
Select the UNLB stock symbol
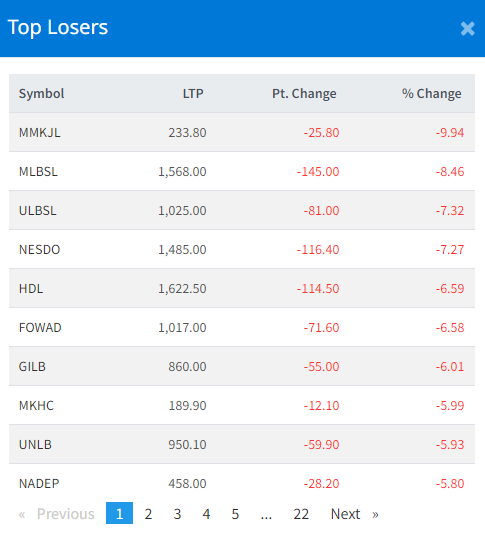(x=35, y=445)
